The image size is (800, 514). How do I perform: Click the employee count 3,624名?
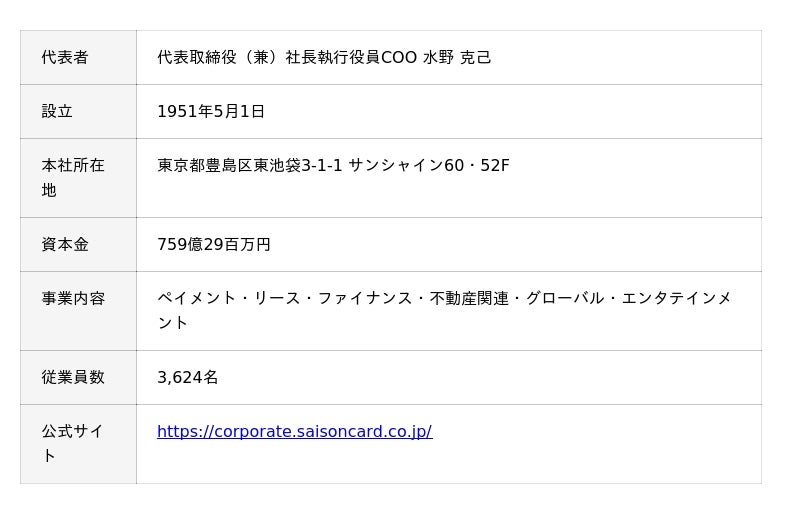[x=188, y=378]
